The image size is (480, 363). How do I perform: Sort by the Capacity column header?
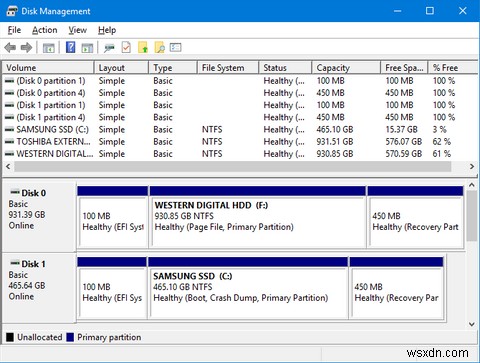click(346, 68)
